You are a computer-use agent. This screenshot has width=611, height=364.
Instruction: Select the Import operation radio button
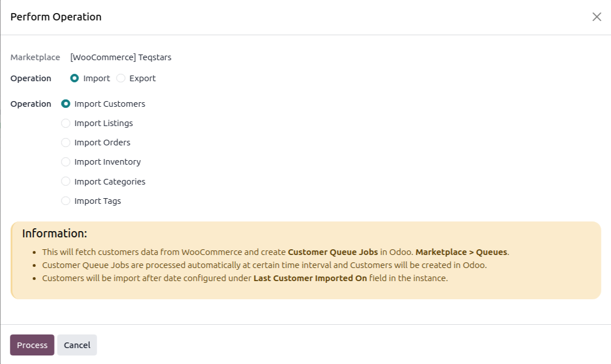pos(74,78)
